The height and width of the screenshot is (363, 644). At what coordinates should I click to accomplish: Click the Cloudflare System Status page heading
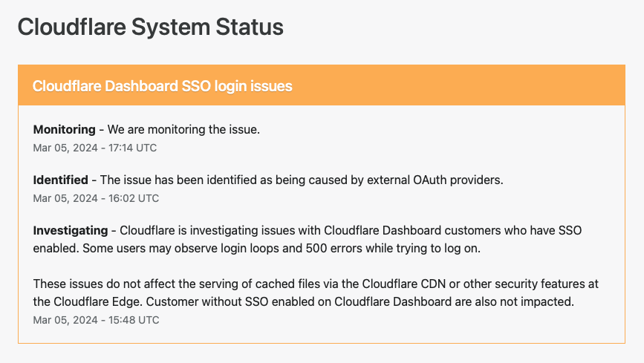tap(150, 27)
